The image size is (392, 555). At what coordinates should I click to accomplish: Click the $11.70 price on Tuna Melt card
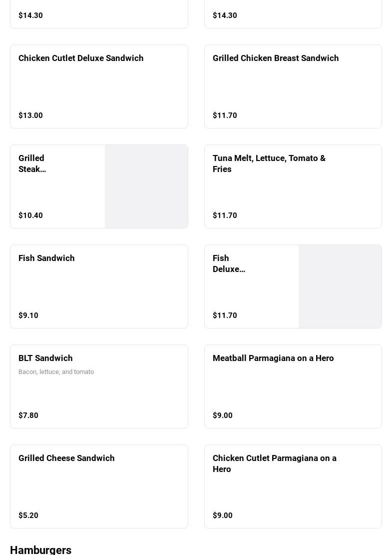[x=225, y=215]
